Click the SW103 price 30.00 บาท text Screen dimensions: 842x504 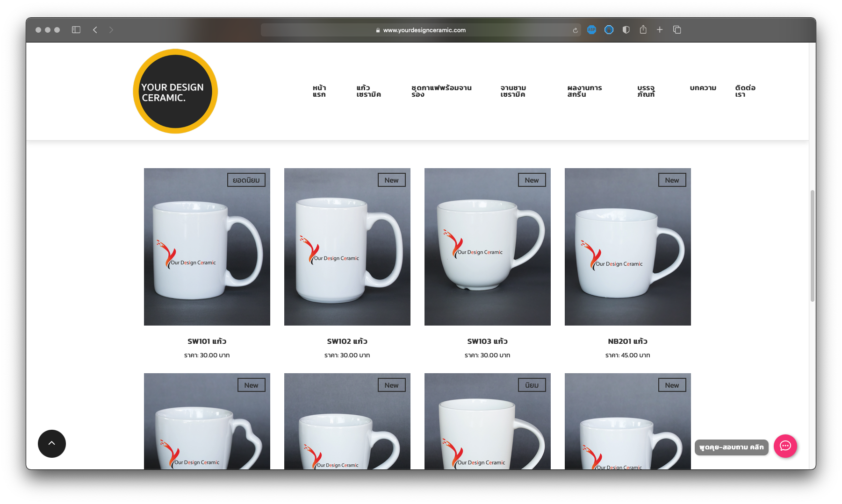pyautogui.click(x=495, y=355)
